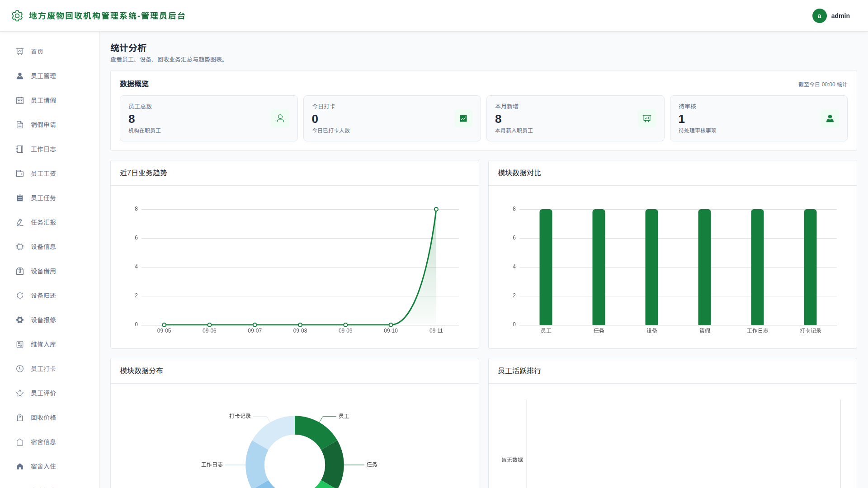The height and width of the screenshot is (488, 868).
Task: Click the 模块数据对比 chart title
Action: [x=519, y=173]
